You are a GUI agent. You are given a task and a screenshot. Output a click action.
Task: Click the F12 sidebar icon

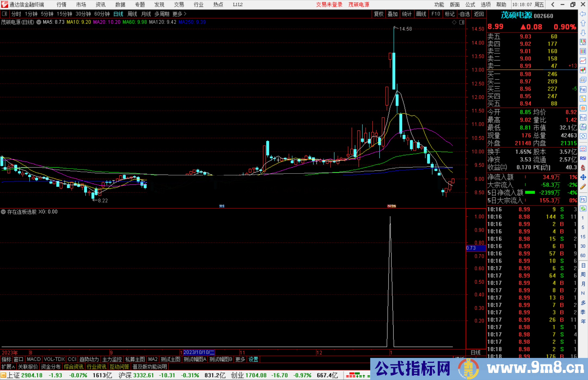click(583, 118)
